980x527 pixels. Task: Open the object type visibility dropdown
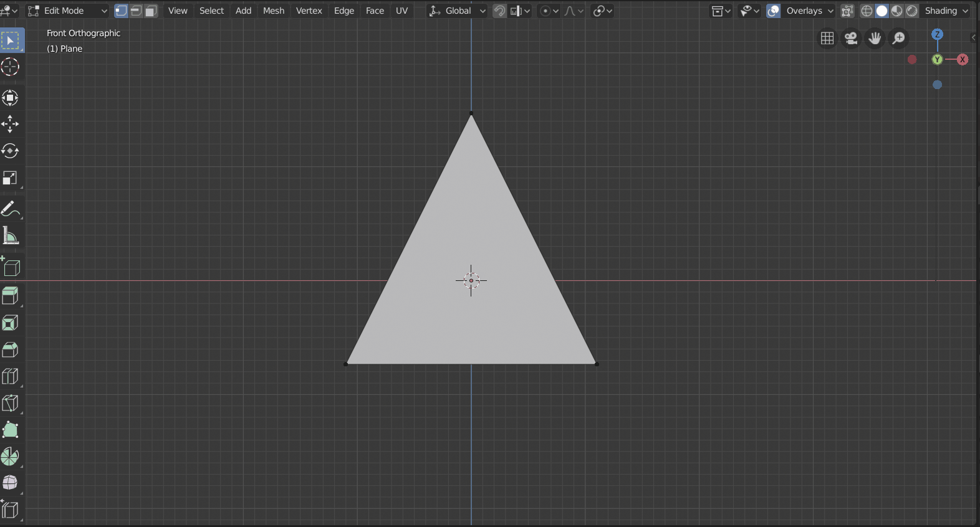click(x=721, y=11)
